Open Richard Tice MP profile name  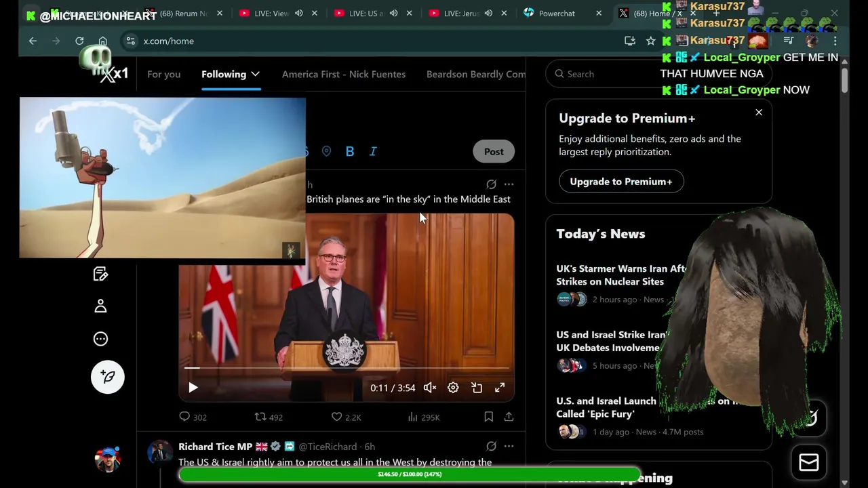pyautogui.click(x=216, y=447)
